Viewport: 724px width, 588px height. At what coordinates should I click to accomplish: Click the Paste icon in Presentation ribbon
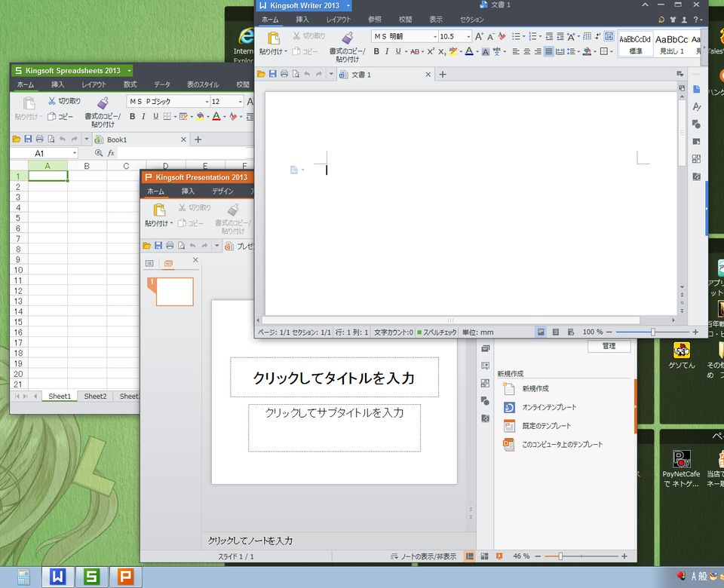(159, 210)
